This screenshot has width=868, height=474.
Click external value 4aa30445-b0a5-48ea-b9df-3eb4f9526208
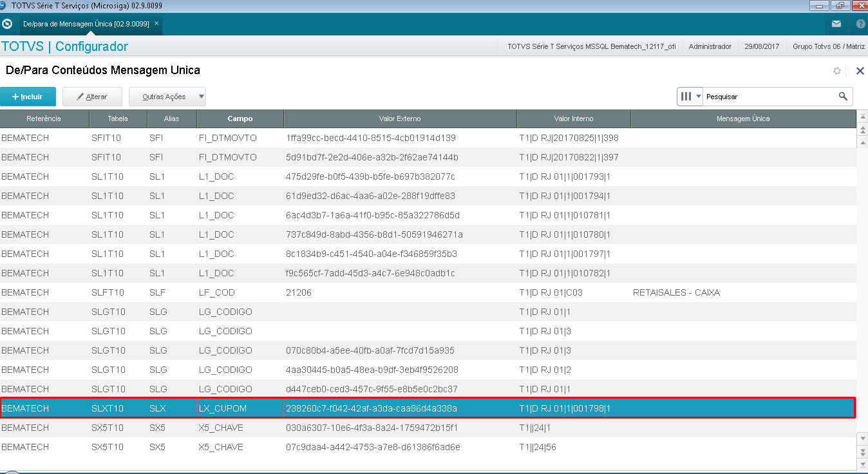tap(372, 370)
